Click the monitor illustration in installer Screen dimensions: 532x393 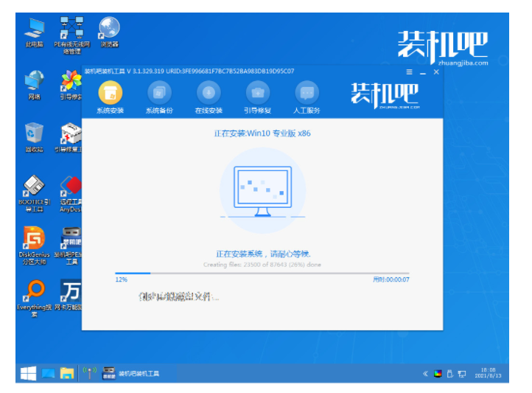(x=262, y=191)
